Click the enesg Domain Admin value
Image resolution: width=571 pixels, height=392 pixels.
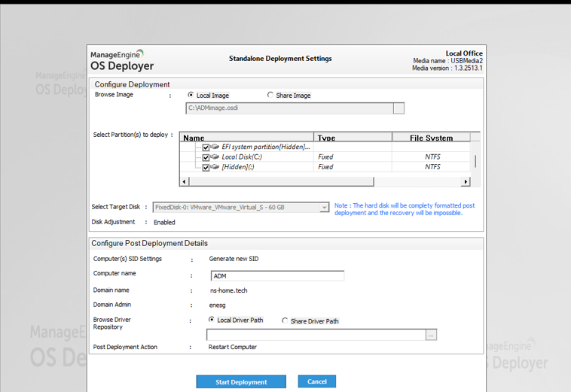(x=218, y=305)
